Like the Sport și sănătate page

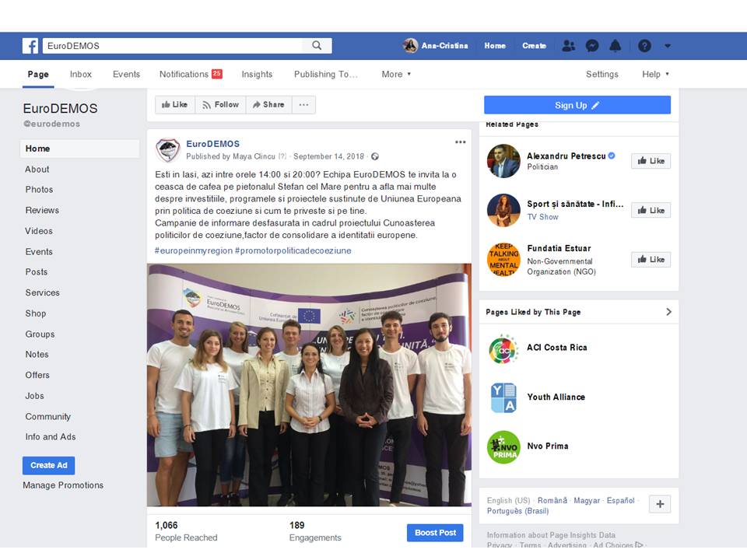tap(651, 210)
